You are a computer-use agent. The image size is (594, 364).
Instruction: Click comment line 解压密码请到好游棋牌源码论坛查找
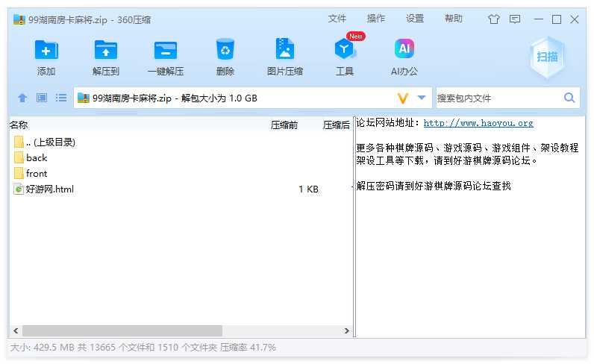(x=434, y=186)
